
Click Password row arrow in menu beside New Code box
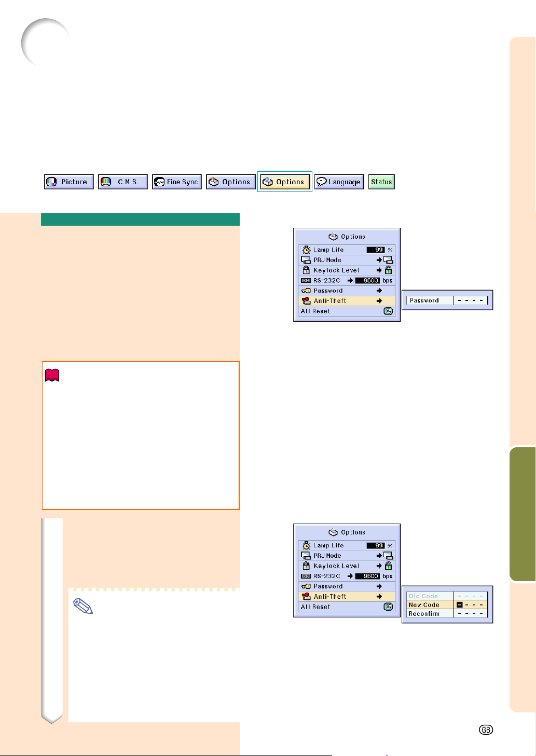[x=379, y=586]
